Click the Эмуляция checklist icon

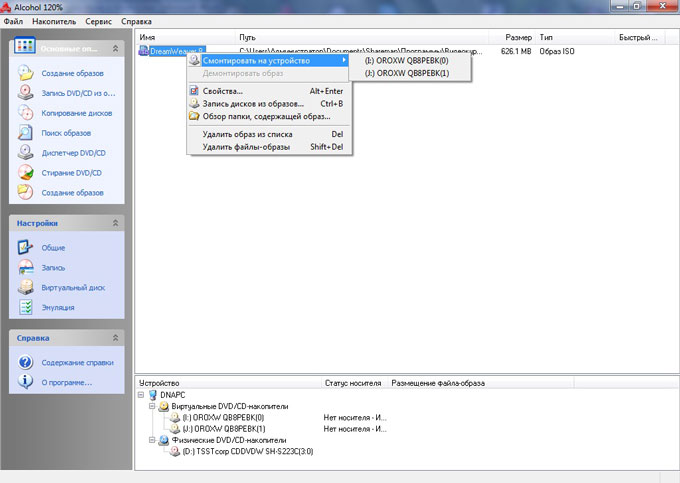(26, 307)
